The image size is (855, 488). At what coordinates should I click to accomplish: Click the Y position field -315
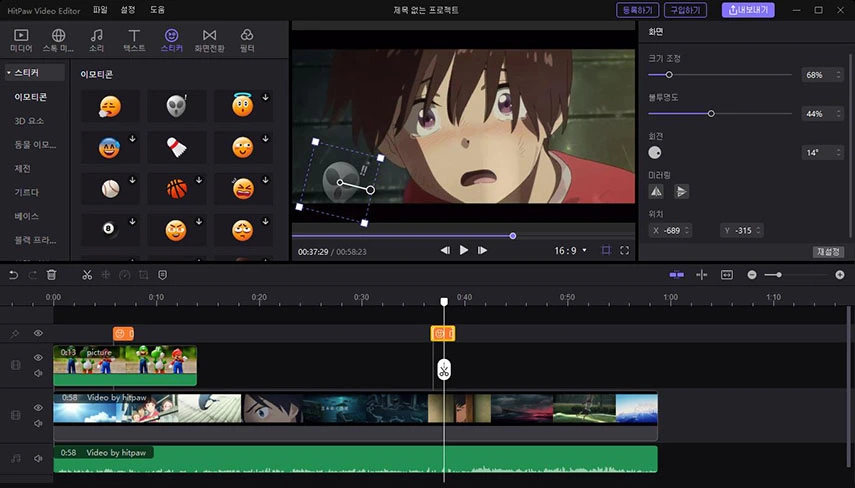[741, 231]
